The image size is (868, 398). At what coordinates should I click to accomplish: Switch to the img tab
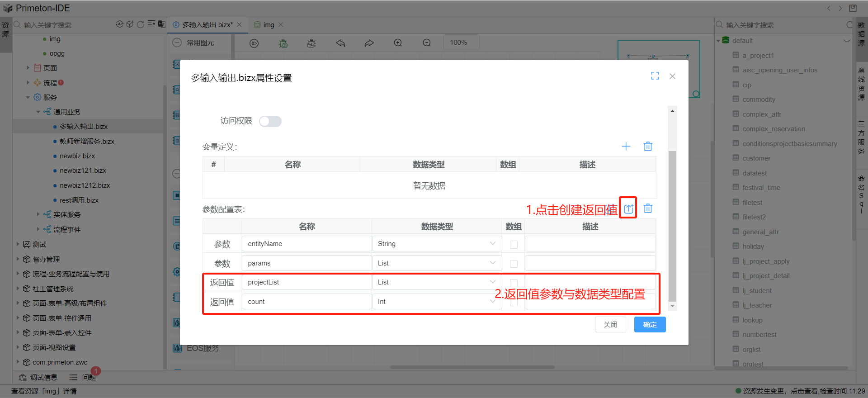(269, 25)
